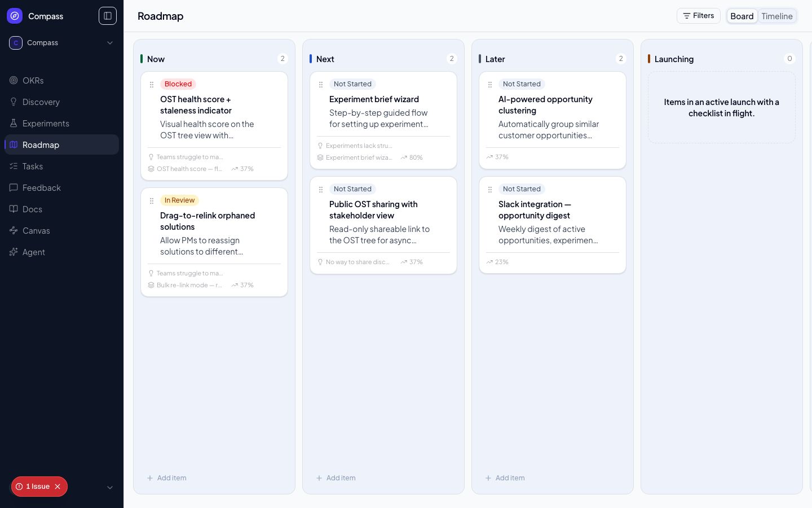This screenshot has height=508, width=812.
Task: Click the Launching column header
Action: point(674,59)
